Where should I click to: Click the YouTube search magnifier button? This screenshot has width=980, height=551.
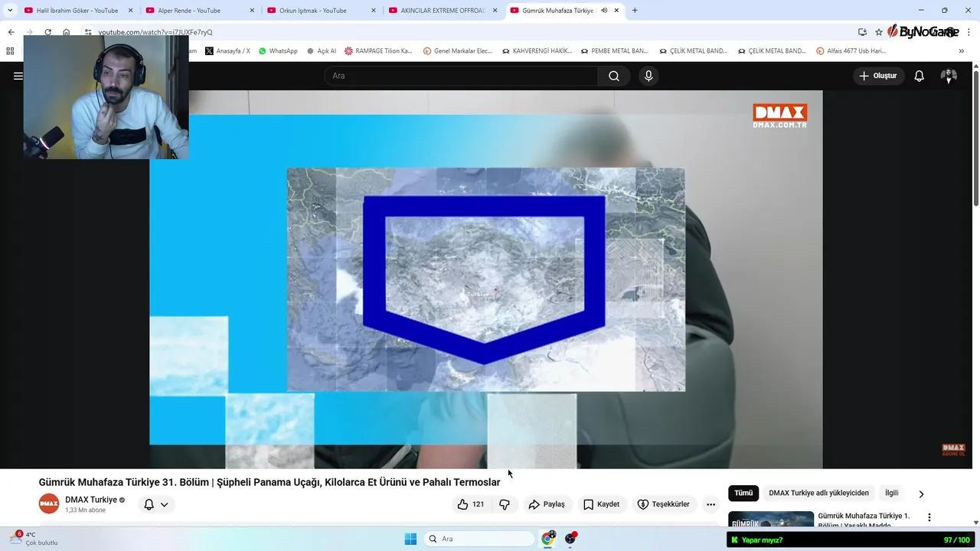coord(614,76)
